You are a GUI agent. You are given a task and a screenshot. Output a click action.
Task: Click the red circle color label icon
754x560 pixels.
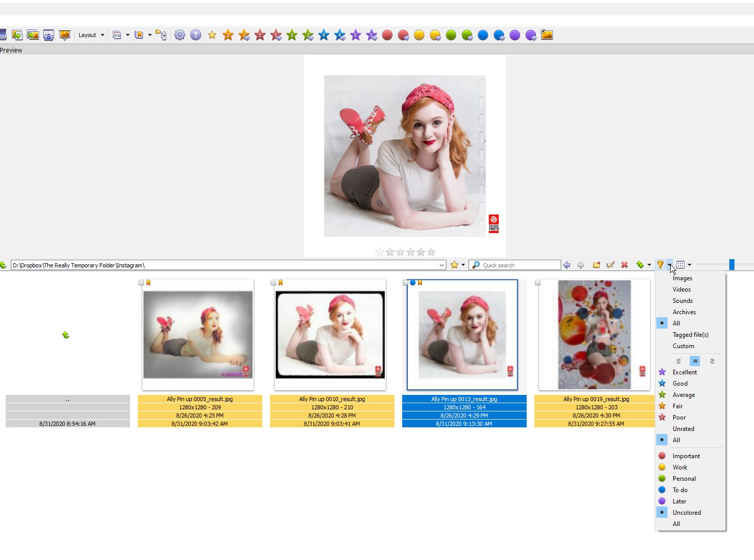pos(387,35)
